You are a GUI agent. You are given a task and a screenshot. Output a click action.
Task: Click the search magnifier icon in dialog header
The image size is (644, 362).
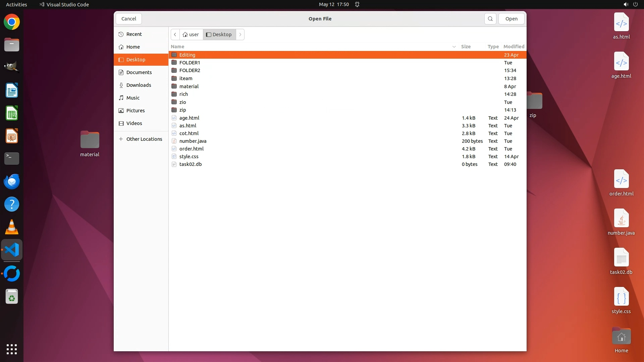(x=490, y=19)
